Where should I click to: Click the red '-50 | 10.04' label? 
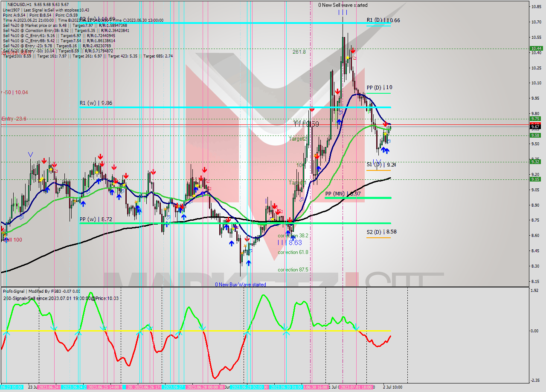15,92
